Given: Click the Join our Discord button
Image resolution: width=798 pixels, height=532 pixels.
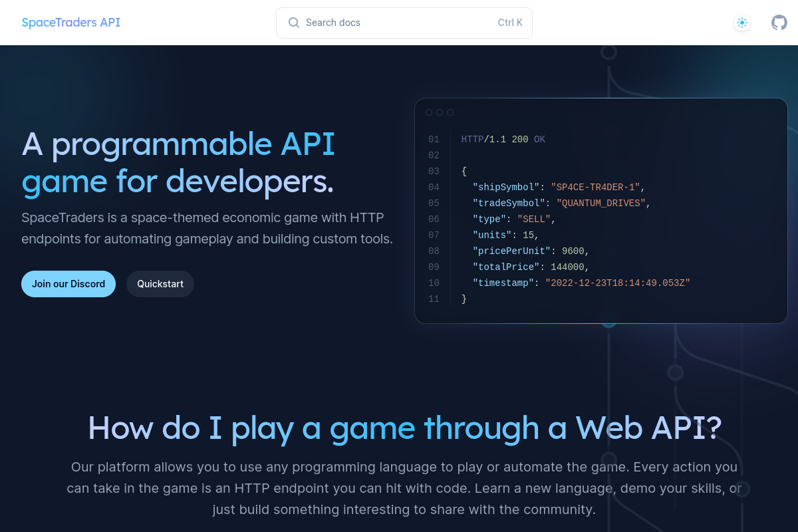Looking at the screenshot, I should click(68, 284).
